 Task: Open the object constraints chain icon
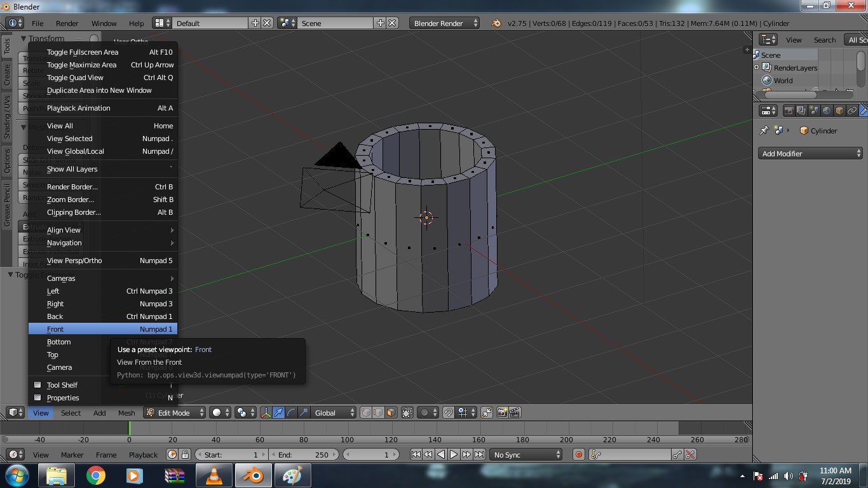[852, 111]
